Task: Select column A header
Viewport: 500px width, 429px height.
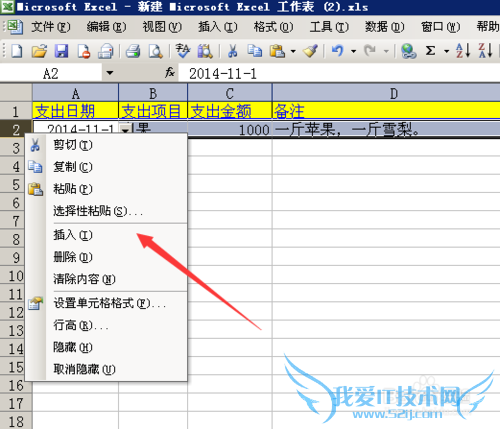Action: [x=76, y=93]
